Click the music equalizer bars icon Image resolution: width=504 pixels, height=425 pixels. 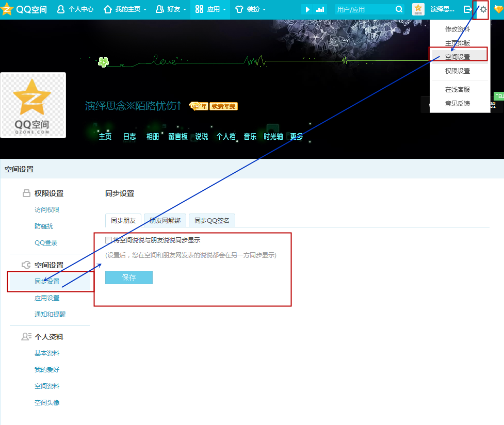point(320,9)
